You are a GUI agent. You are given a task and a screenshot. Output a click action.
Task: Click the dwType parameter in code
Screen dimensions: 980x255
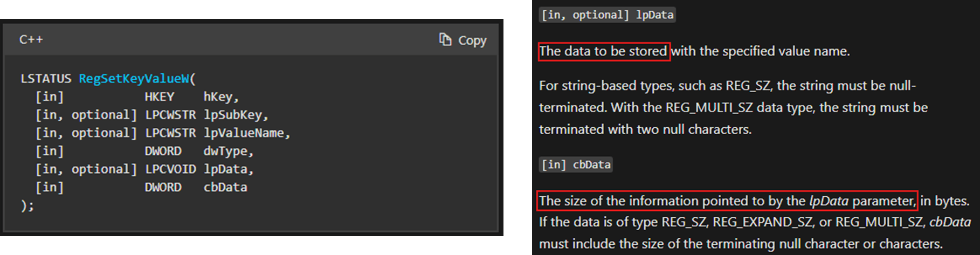pyautogui.click(x=225, y=151)
